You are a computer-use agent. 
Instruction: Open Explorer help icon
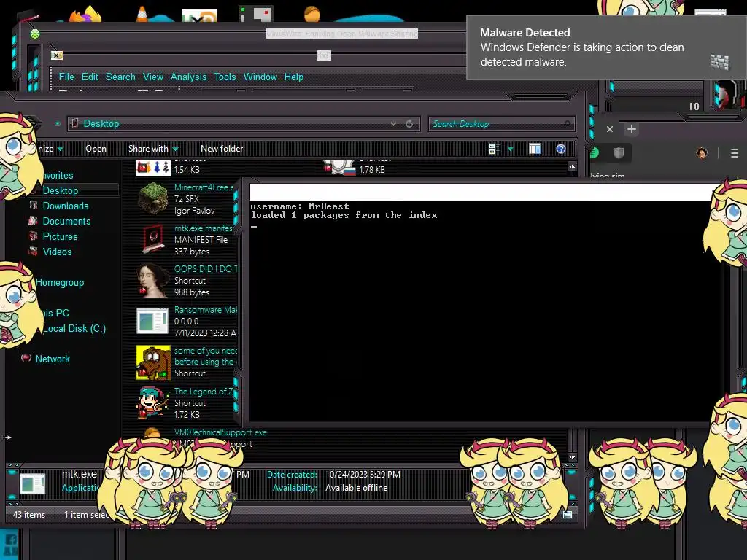561,149
